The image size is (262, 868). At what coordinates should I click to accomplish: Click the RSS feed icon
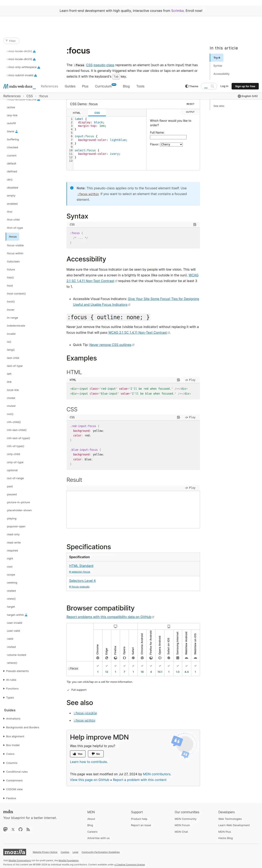tap(28, 829)
